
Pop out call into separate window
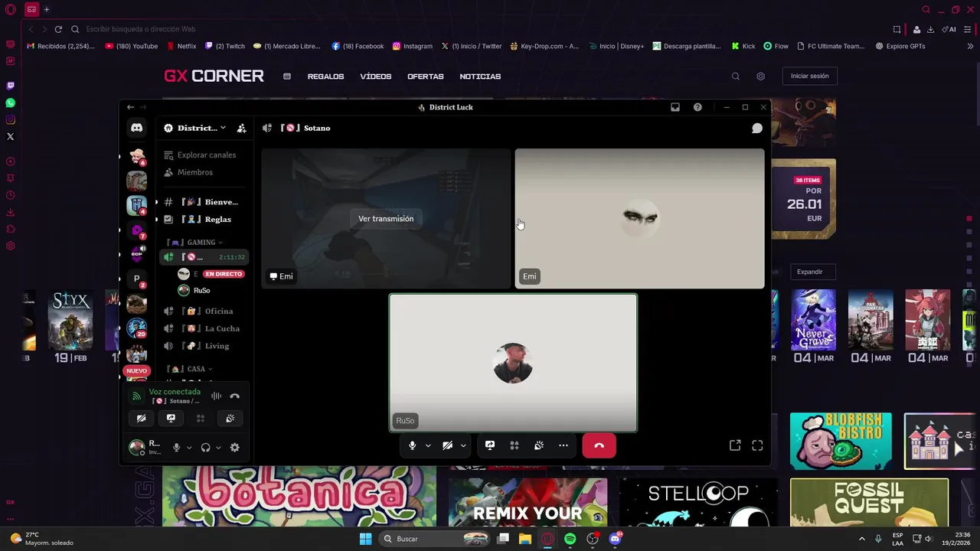[735, 445]
